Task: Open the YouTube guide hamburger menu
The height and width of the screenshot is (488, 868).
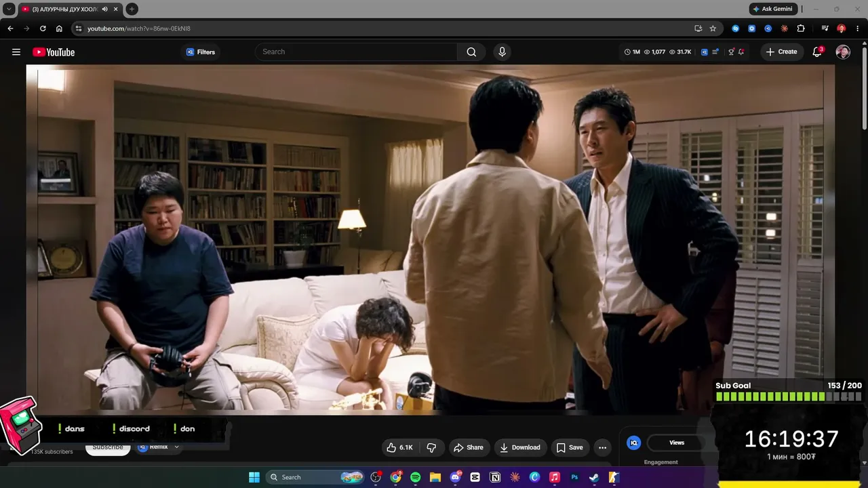Action: pyautogui.click(x=16, y=52)
